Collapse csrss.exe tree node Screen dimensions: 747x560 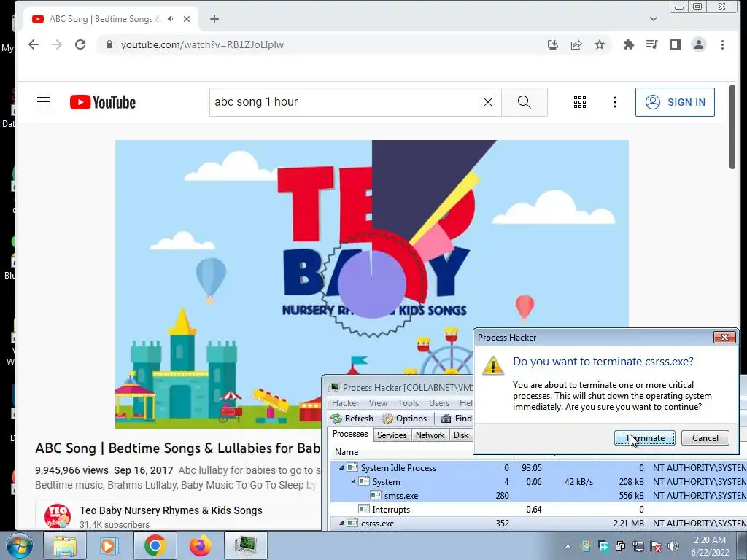[341, 524]
